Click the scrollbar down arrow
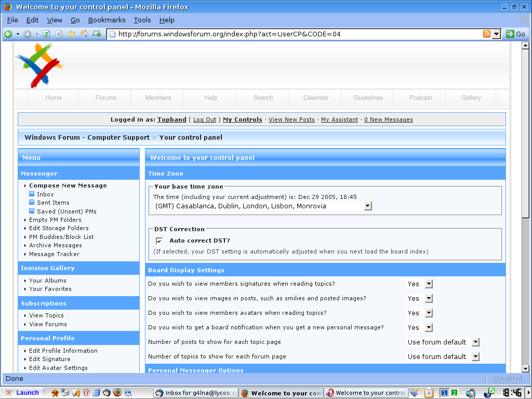 pyautogui.click(x=525, y=369)
